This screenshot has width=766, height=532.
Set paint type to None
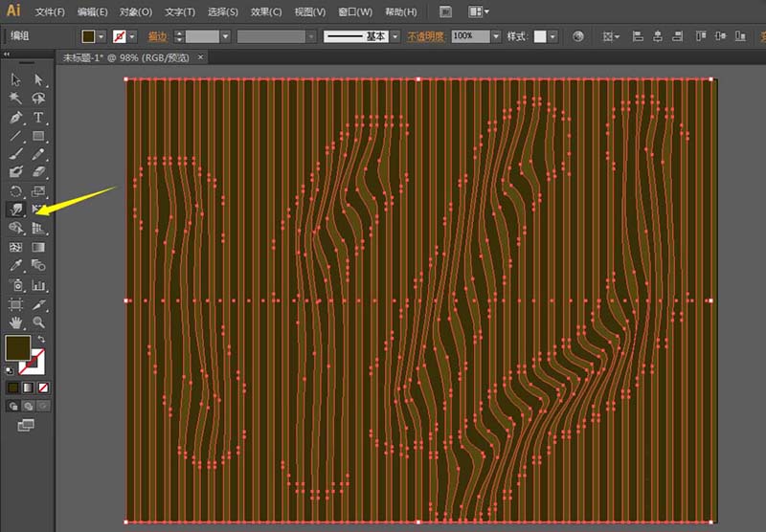coord(43,388)
